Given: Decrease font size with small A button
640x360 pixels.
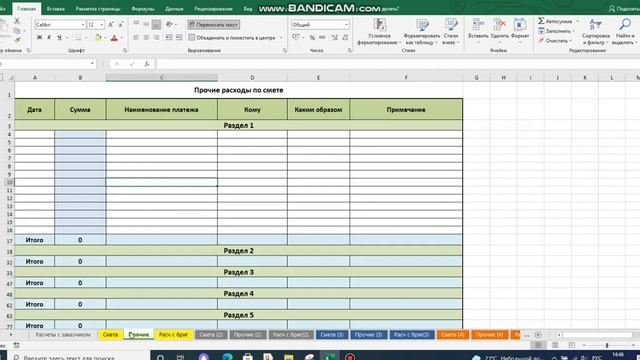Looking at the screenshot, I should [121, 25].
